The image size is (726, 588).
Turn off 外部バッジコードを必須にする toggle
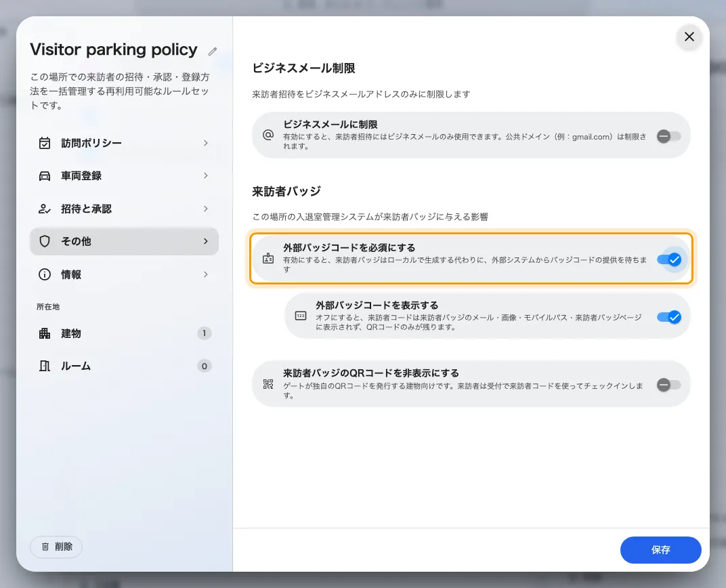668,259
